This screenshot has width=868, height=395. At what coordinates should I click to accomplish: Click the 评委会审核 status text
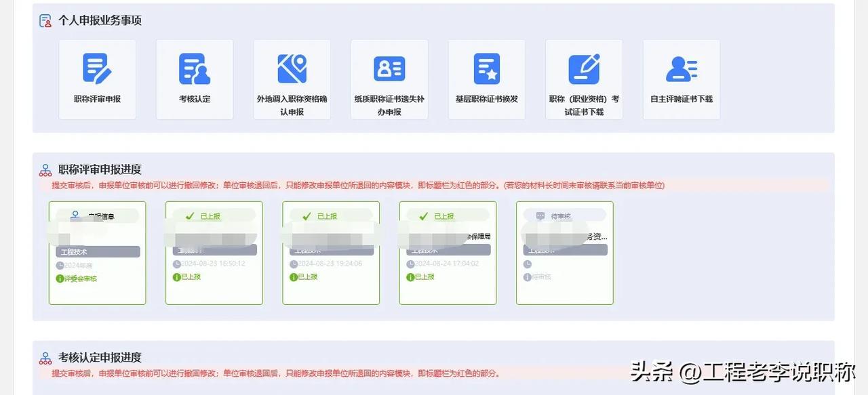pyautogui.click(x=81, y=278)
